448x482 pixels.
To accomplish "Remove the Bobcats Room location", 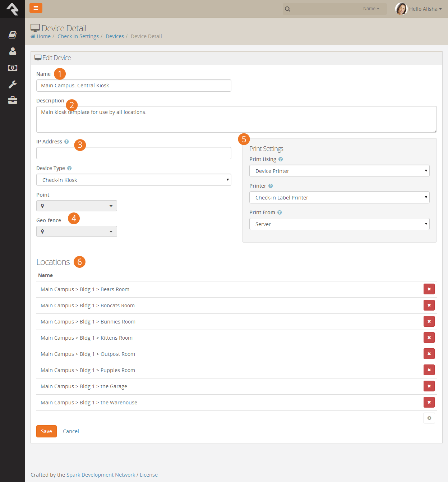I will tap(429, 305).
